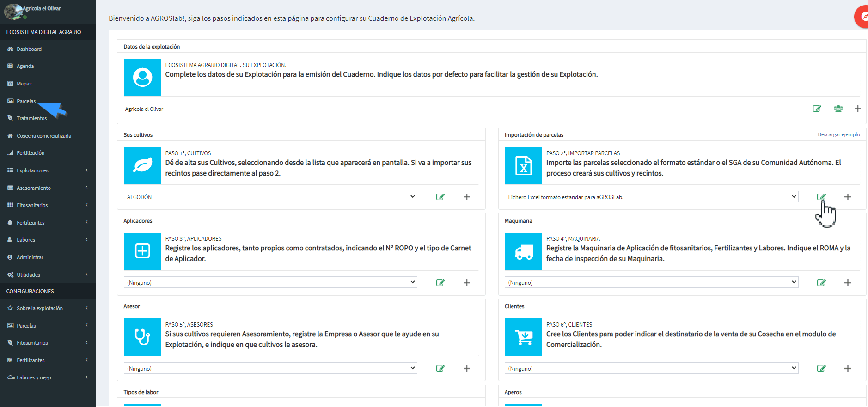This screenshot has height=407, width=868.
Task: Click the Clientes shopping cart tile icon
Action: pos(523,337)
